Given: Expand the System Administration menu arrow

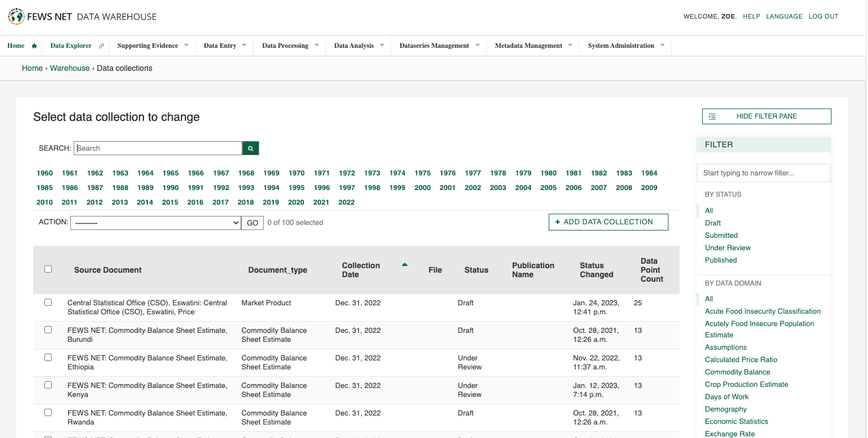Looking at the screenshot, I should pos(662,45).
